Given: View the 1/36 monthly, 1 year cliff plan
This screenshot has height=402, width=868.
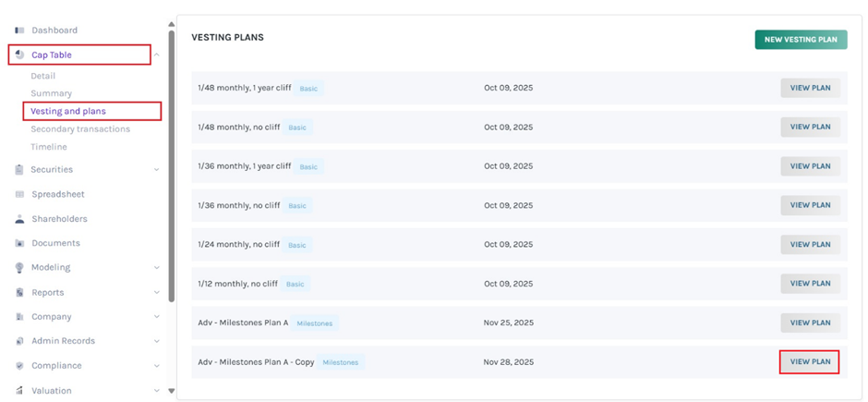Looking at the screenshot, I should coord(810,166).
